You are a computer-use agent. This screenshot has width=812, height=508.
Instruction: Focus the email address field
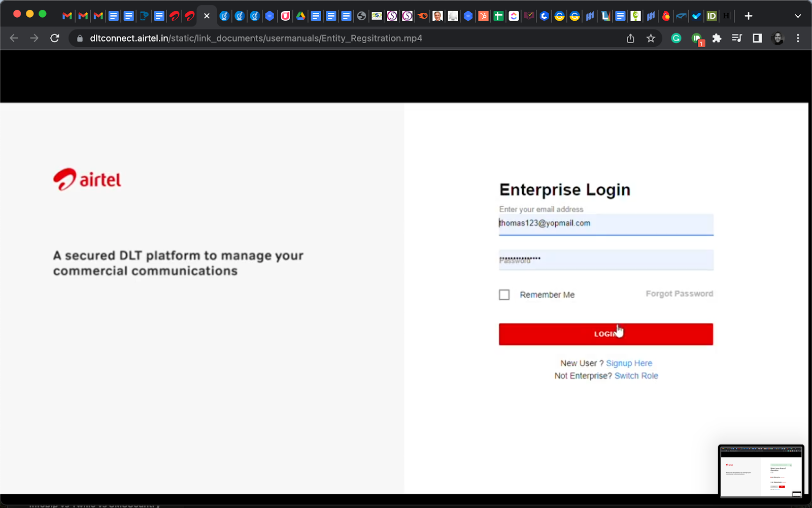pos(606,224)
